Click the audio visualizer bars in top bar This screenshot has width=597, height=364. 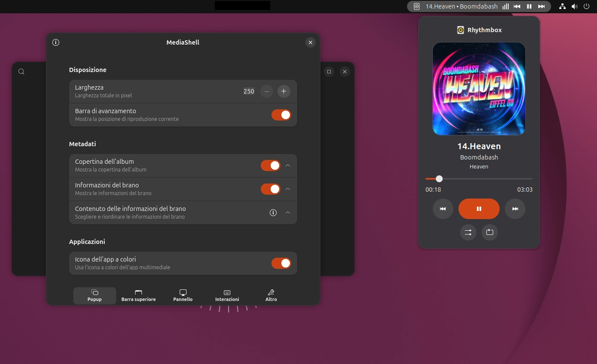(x=506, y=6)
